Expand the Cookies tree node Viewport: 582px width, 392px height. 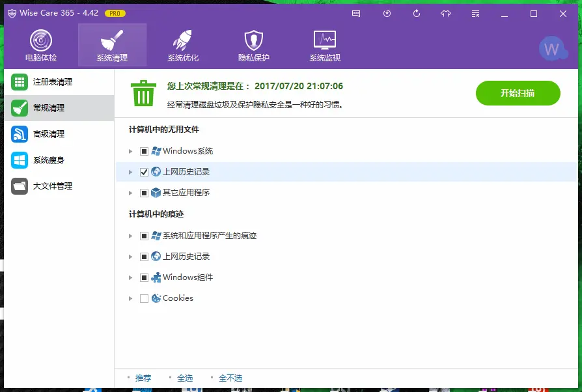click(130, 298)
